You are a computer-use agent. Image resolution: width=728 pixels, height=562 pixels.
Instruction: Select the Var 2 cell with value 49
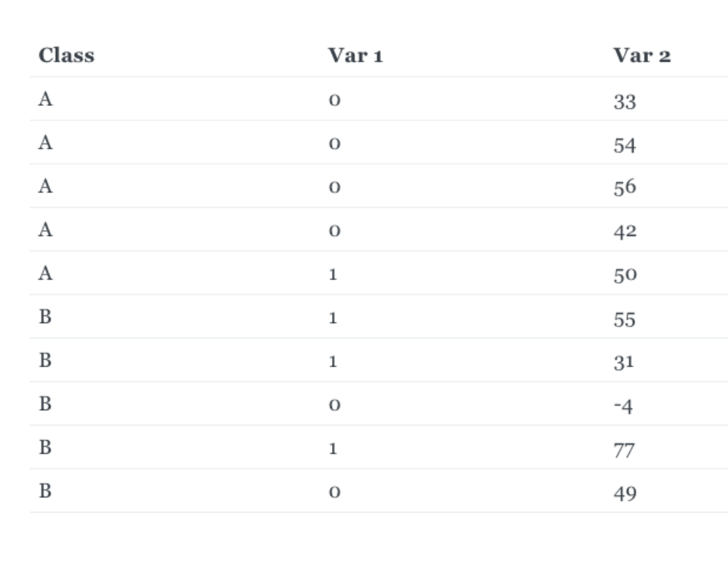[x=625, y=493]
